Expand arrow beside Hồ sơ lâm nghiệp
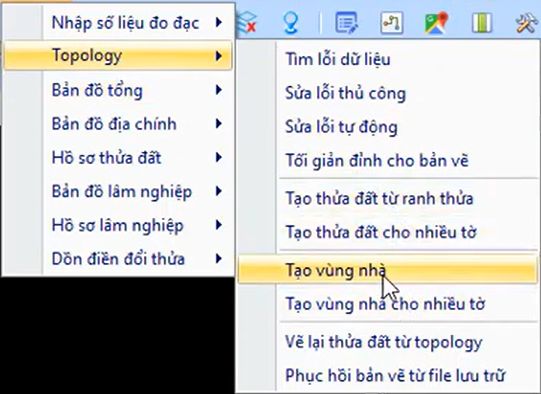Screen dimensions: 541x394 click(x=219, y=225)
